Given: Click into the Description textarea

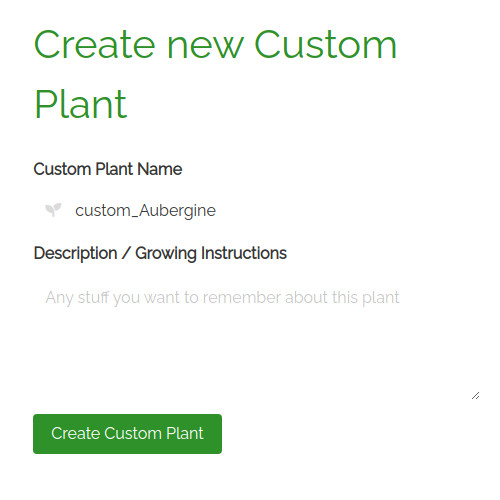Looking at the screenshot, I should pyautogui.click(x=257, y=338).
